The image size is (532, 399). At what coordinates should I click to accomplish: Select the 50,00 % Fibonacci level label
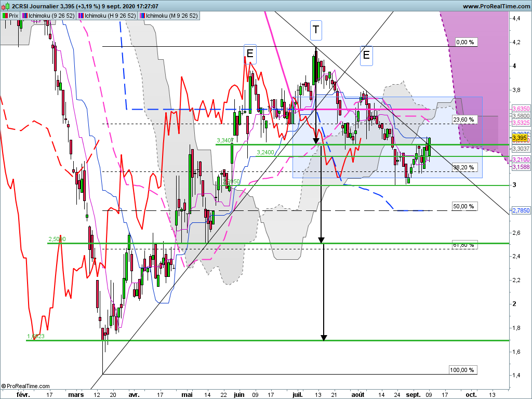tap(463, 206)
